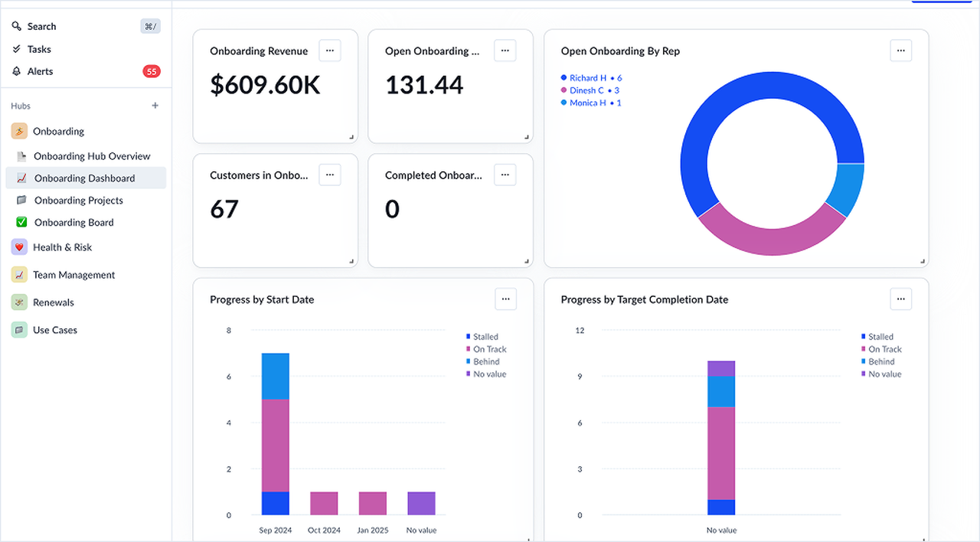The width and height of the screenshot is (980, 542).
Task: Open Open Onboarding By Rep options menu
Action: (x=901, y=51)
